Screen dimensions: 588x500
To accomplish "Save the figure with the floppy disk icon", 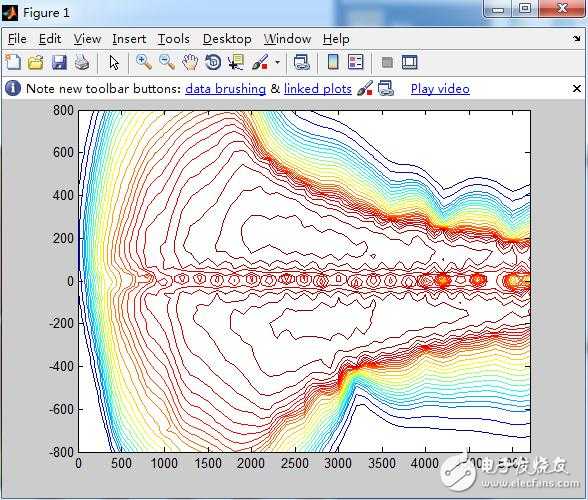I will click(59, 62).
